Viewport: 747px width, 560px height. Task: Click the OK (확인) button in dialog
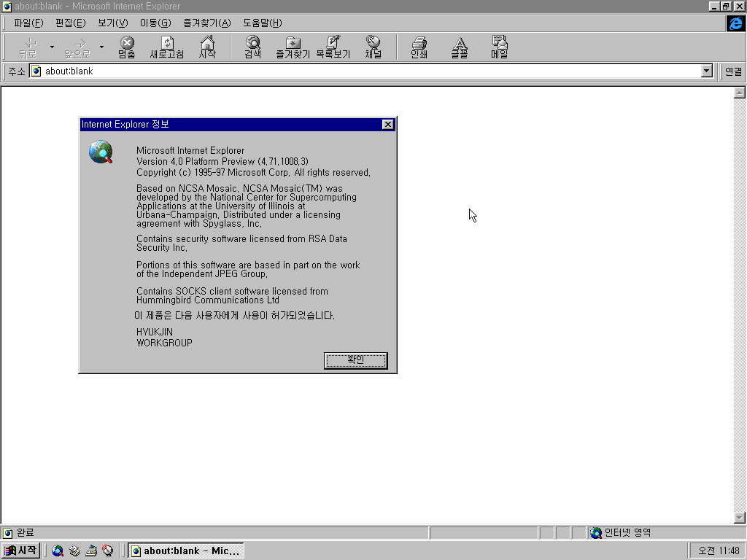(356, 360)
